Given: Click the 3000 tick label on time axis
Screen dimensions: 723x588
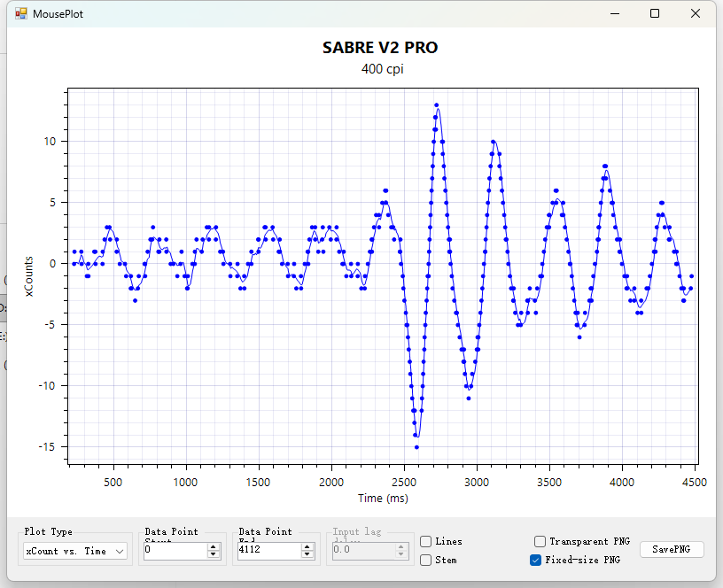Looking at the screenshot, I should click(477, 483).
